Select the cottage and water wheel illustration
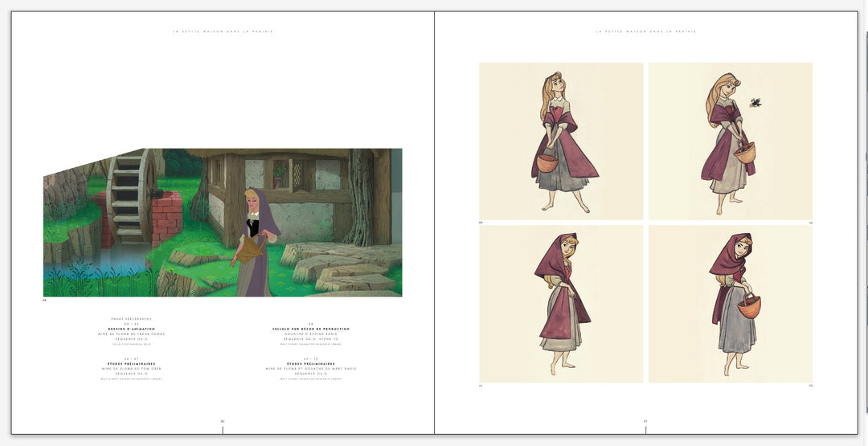 pyautogui.click(x=223, y=223)
